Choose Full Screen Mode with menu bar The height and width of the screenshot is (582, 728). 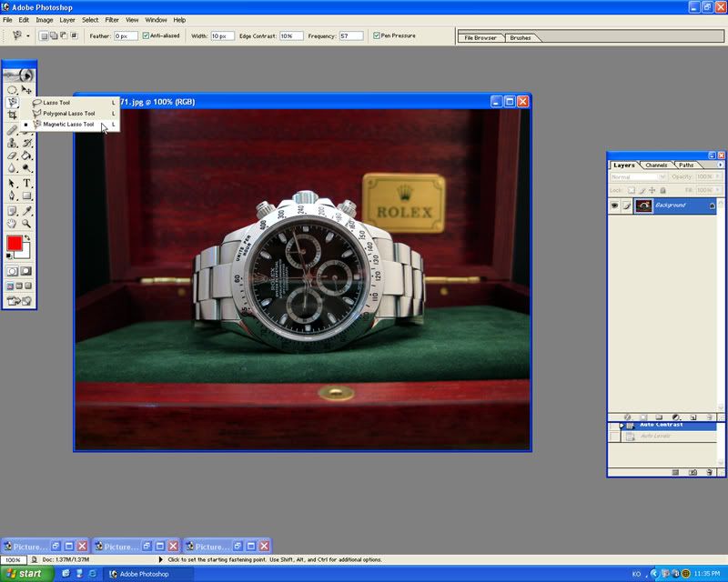click(19, 286)
